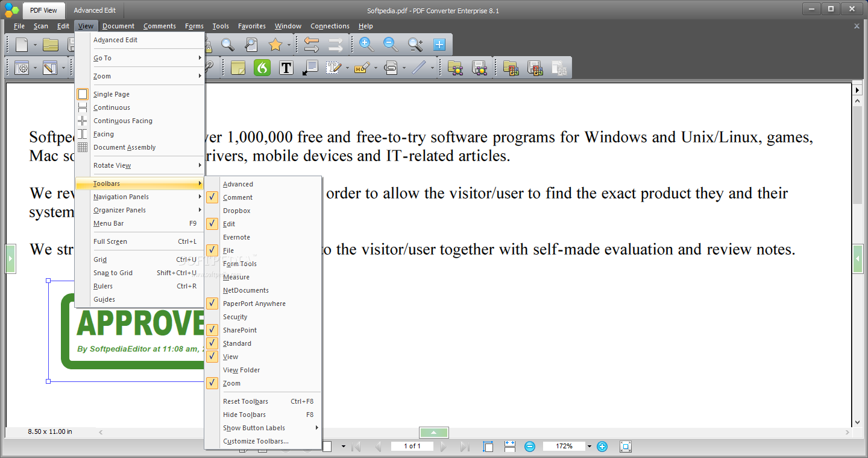Click the Find in document icon
Viewport: 868px width, 458px height.
[x=251, y=45]
